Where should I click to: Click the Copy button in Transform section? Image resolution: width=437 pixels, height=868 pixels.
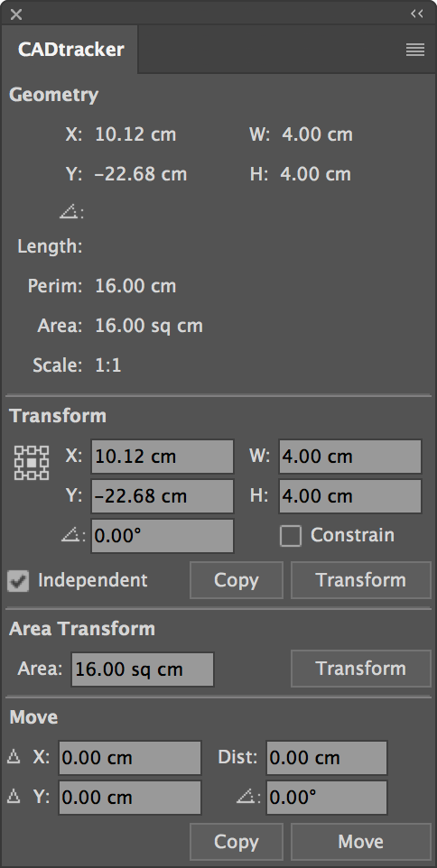point(237,580)
